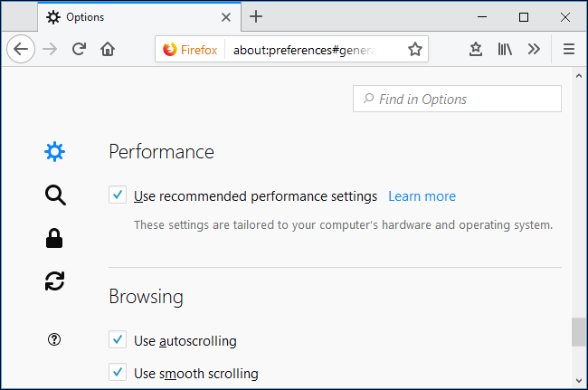Expand the toolbar overflow chevron

(x=534, y=50)
